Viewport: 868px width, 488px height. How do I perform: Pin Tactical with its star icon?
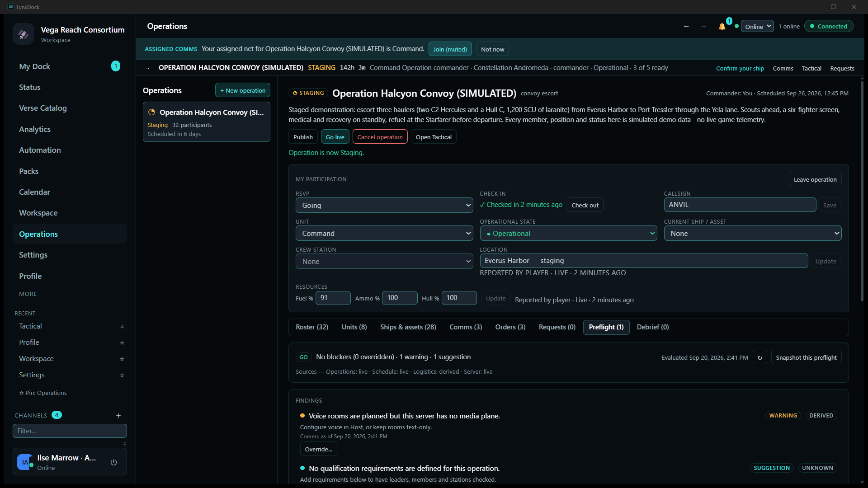click(122, 327)
